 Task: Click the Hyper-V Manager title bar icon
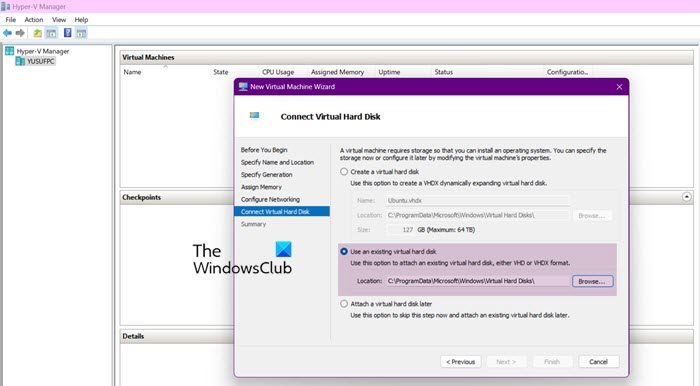click(x=5, y=6)
